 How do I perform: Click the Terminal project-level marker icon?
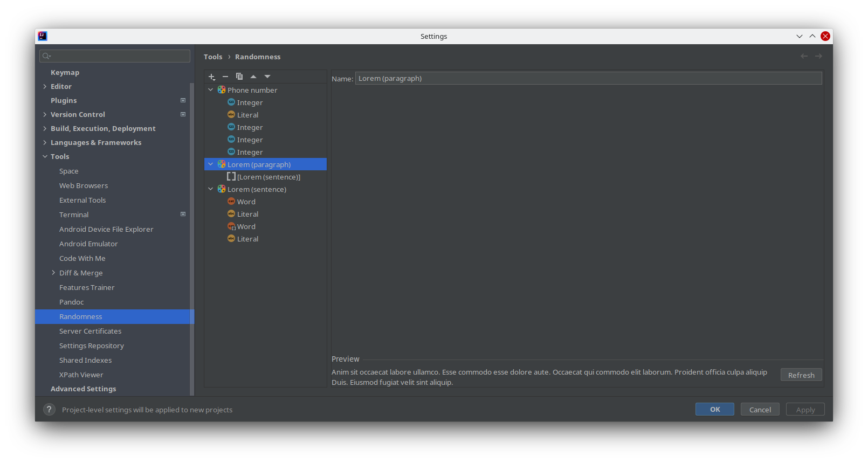[x=183, y=214]
